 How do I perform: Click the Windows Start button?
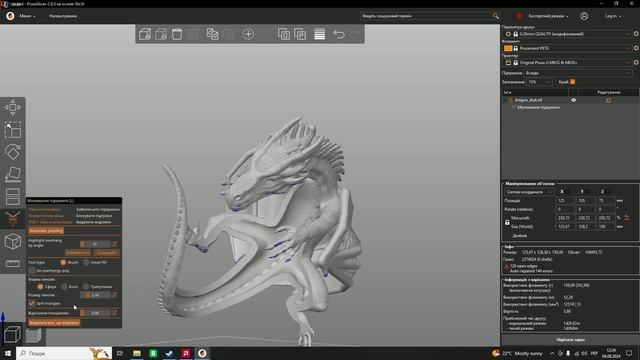(x=8, y=353)
